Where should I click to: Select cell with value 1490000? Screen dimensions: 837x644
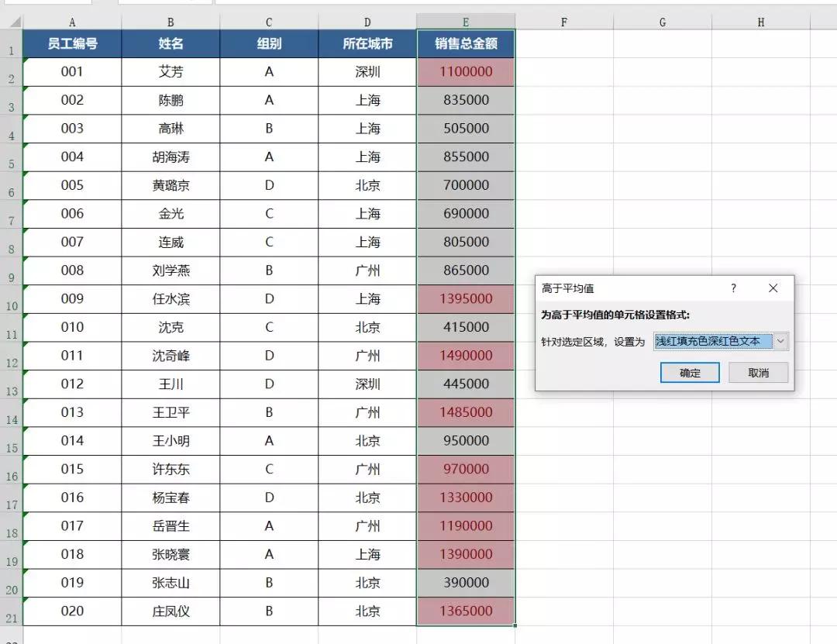pyautogui.click(x=466, y=356)
